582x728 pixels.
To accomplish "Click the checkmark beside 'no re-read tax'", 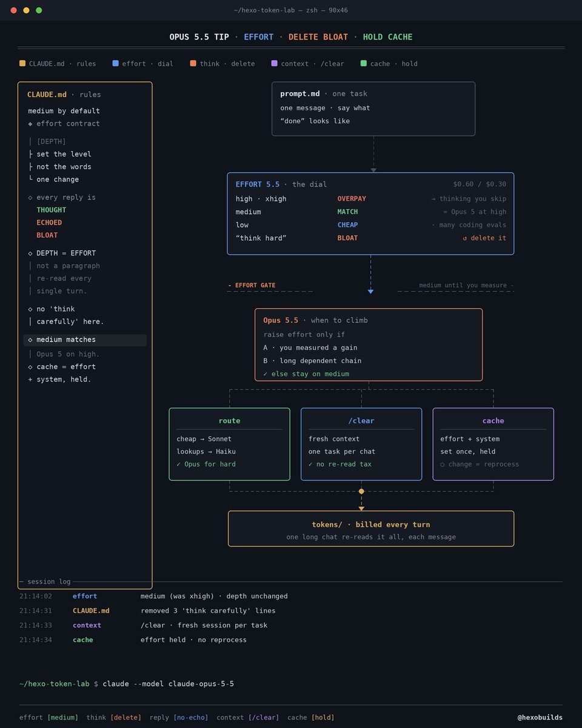I will [x=311, y=465].
